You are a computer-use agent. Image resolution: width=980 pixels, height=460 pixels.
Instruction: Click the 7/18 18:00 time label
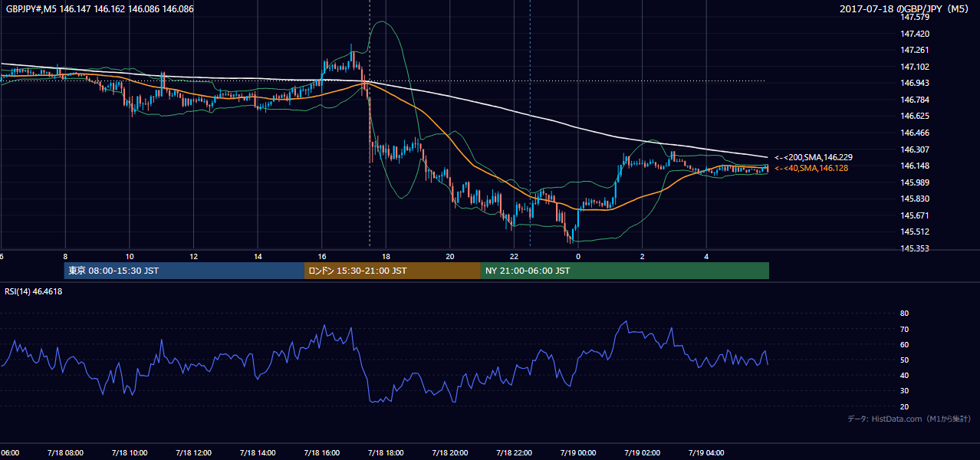pos(386,452)
